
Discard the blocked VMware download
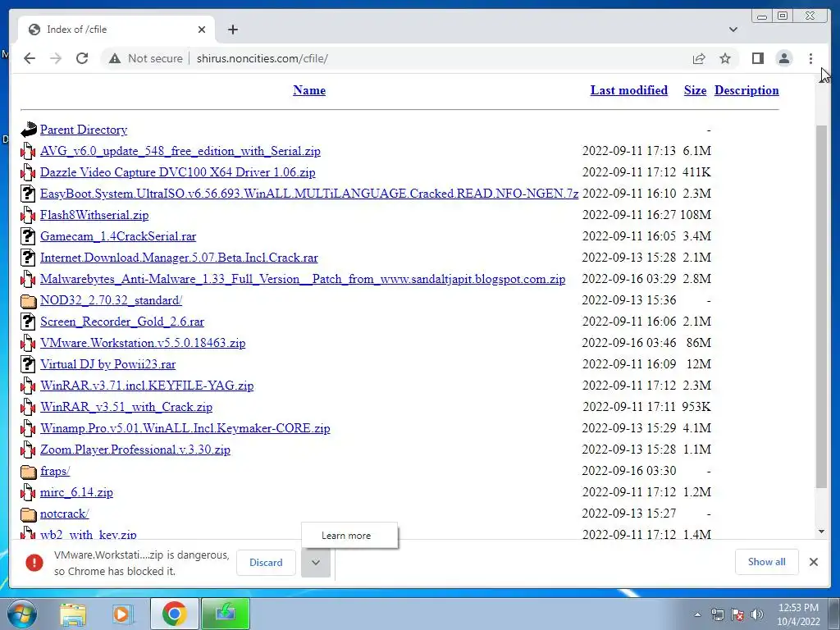[266, 563]
